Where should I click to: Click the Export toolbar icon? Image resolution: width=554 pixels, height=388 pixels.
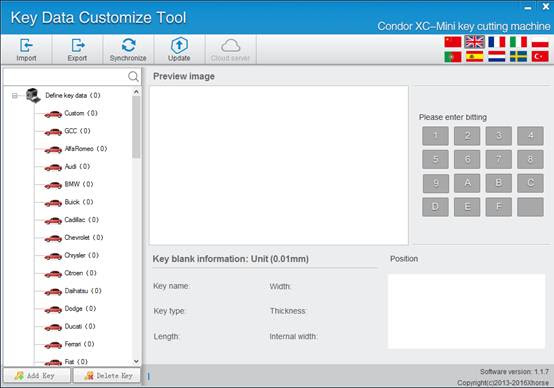77,50
